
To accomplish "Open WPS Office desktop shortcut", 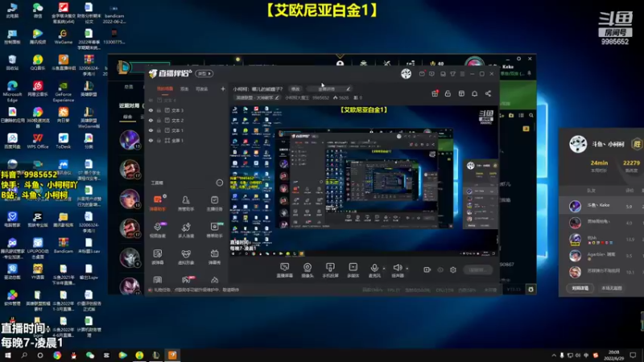I will point(37,140).
